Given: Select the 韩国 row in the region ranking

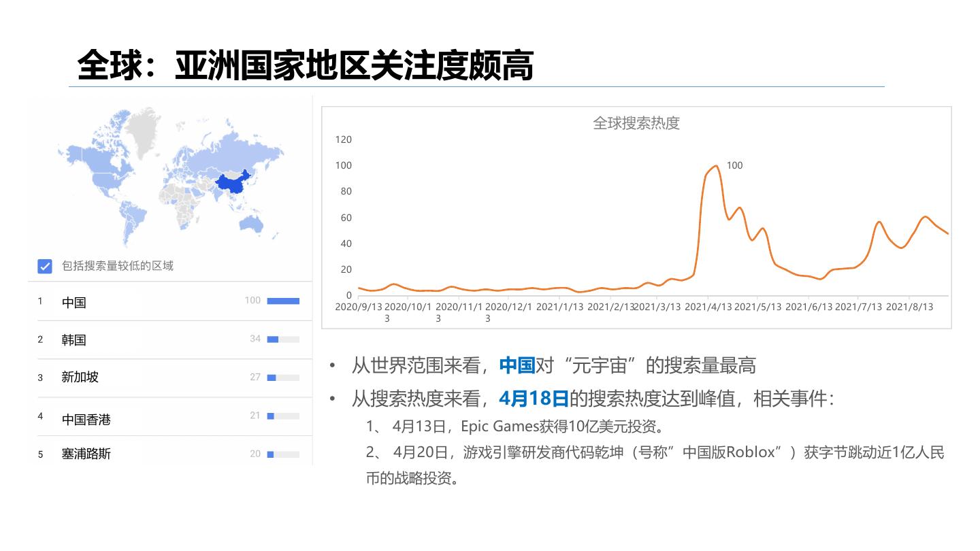Looking at the screenshot, I should [170, 339].
